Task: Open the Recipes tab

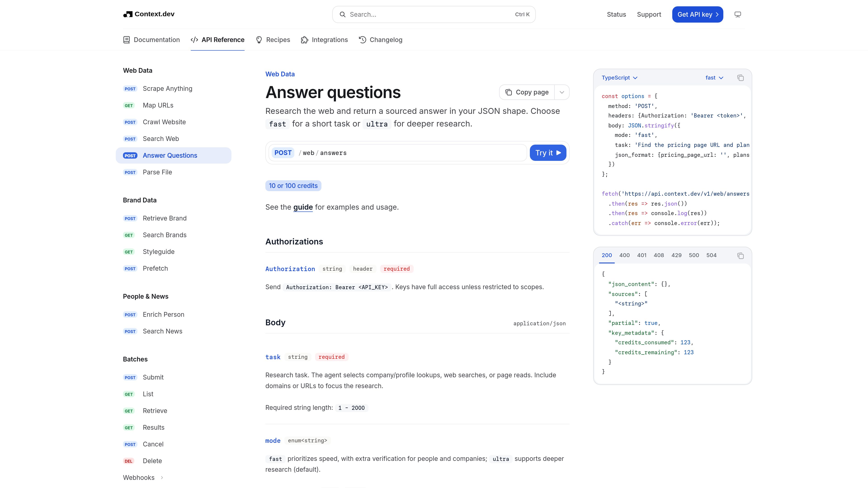Action: coord(273,40)
